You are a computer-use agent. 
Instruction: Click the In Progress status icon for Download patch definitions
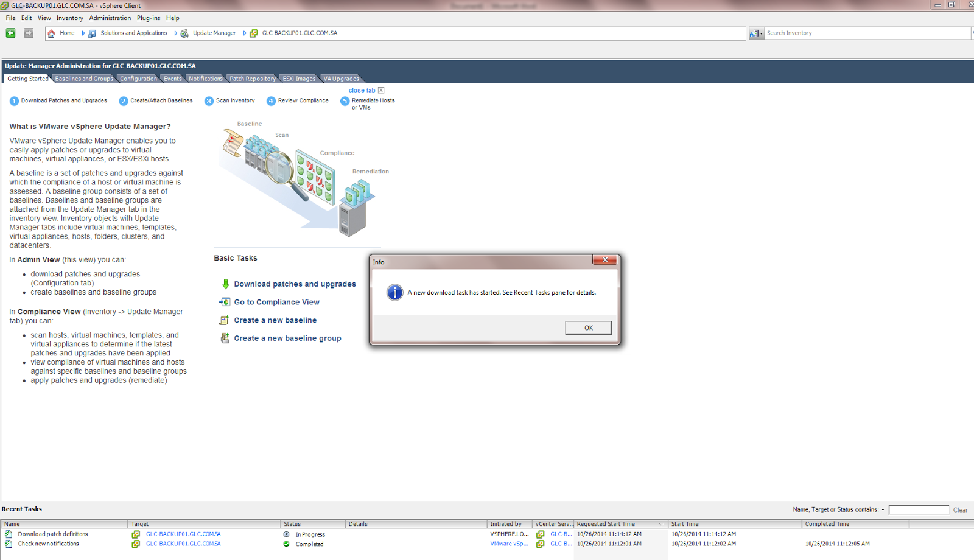click(286, 534)
